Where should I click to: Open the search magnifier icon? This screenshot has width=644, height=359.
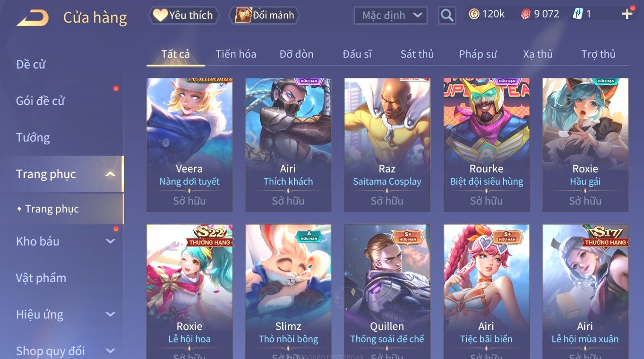click(447, 15)
